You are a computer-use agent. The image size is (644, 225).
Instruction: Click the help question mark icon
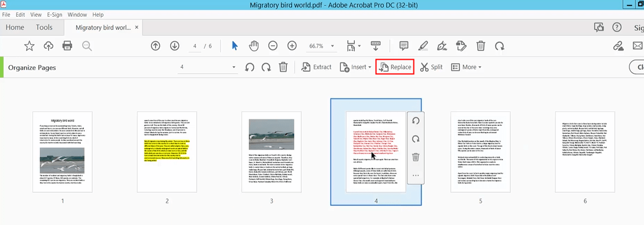(617, 27)
